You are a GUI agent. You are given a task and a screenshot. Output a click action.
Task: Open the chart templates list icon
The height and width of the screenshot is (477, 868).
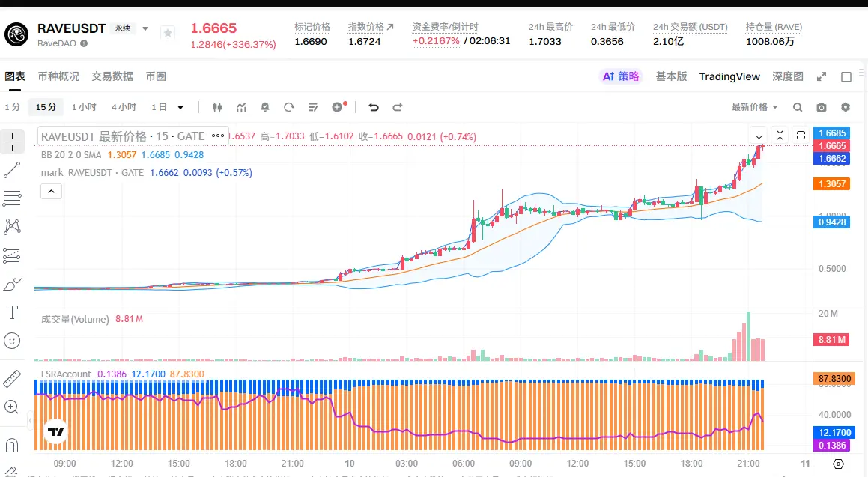(x=313, y=107)
